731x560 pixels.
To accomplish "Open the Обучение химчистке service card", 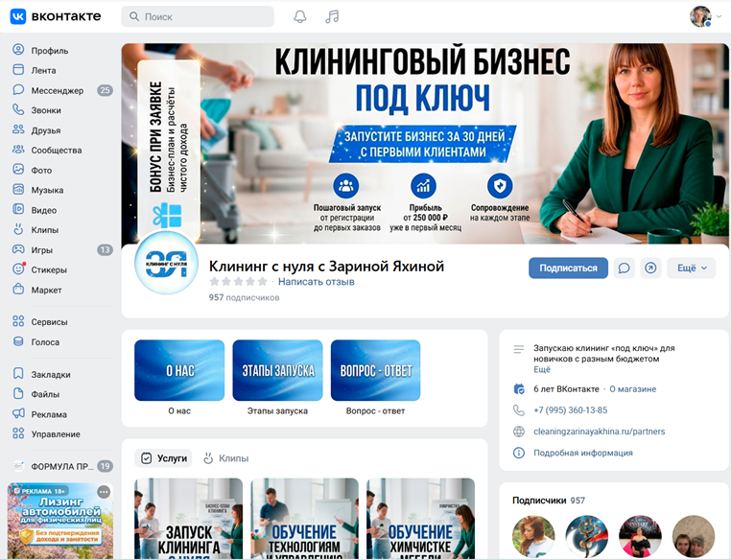I will pos(420,518).
